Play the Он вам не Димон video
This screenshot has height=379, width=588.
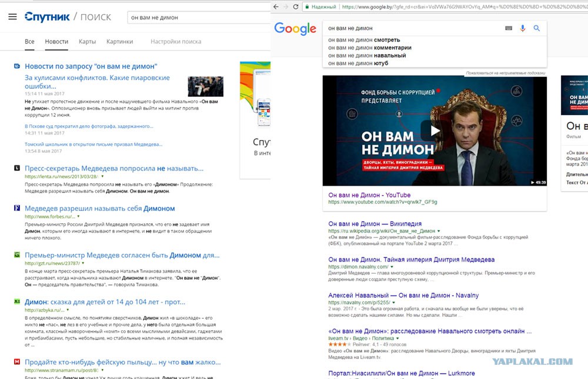pyautogui.click(x=435, y=130)
